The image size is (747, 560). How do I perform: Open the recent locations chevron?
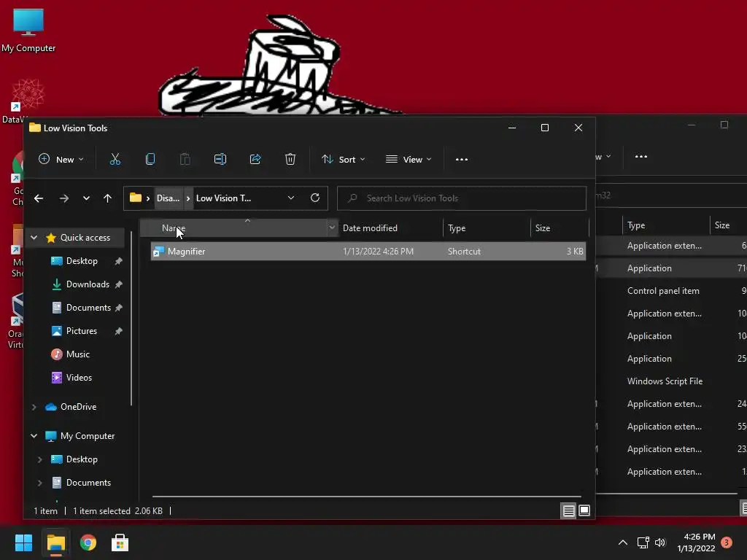(x=86, y=198)
